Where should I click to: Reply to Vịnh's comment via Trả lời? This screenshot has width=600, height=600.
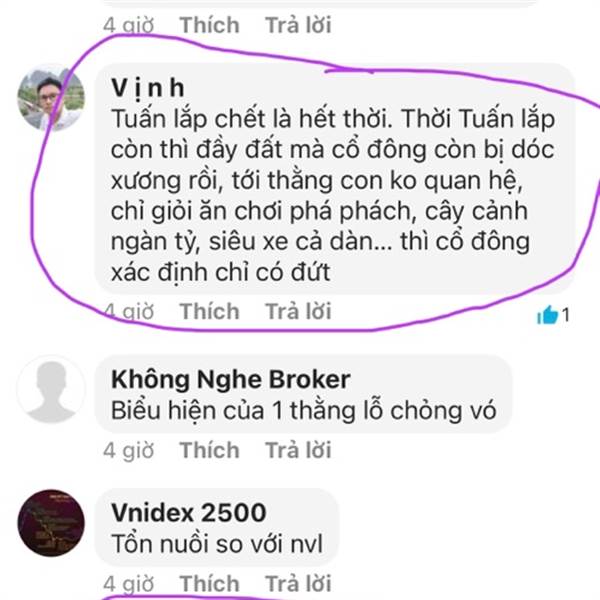(x=298, y=311)
